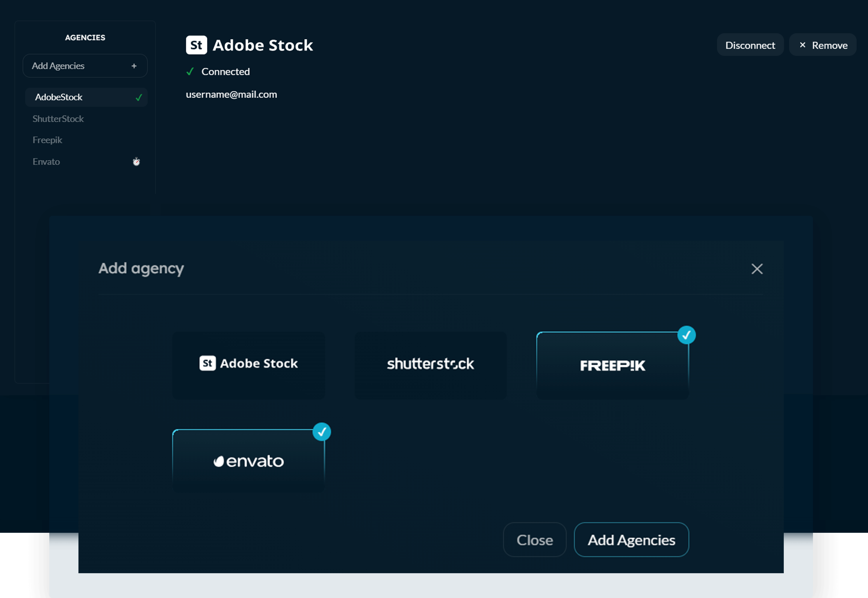The width and height of the screenshot is (868, 598).
Task: Click the green Connected checkmark icon
Action: click(x=190, y=72)
